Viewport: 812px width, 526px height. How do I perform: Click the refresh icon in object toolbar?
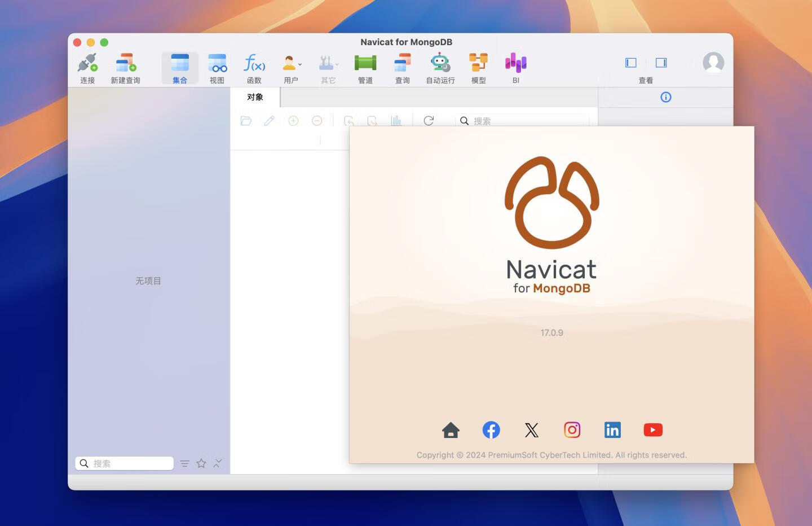point(429,121)
